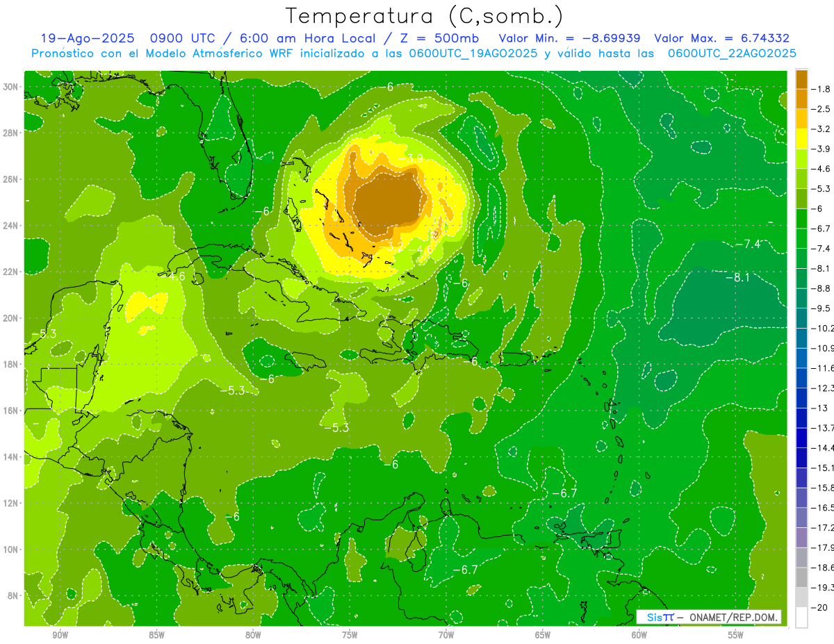The image size is (834, 644).
Task: Pick the legend swatch between -3.9 and -4.6
Action: coord(801,158)
